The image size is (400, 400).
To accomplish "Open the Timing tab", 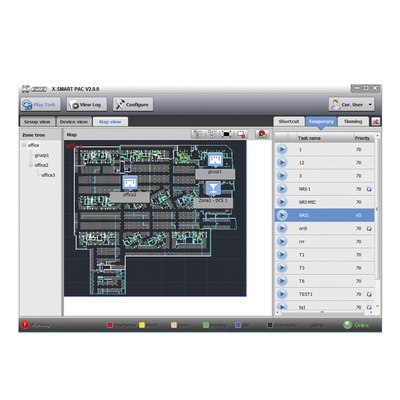I will point(353,121).
